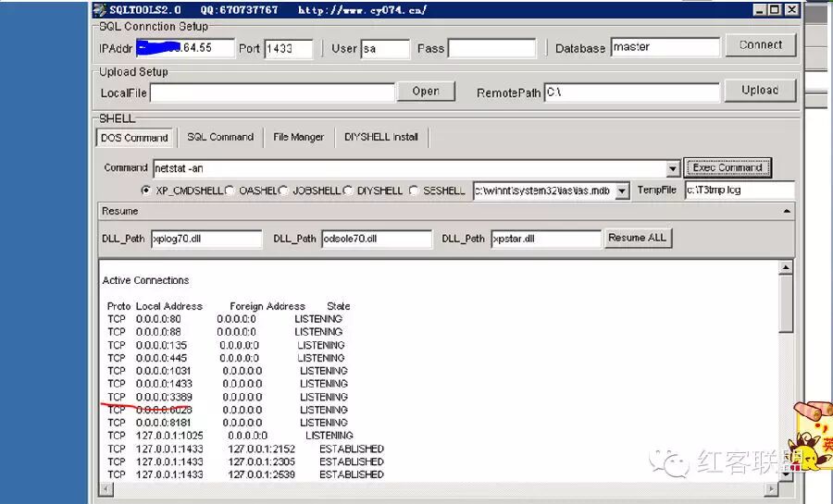Select the XP_CMDSHELL radio button
The height and width of the screenshot is (504, 833).
point(146,190)
